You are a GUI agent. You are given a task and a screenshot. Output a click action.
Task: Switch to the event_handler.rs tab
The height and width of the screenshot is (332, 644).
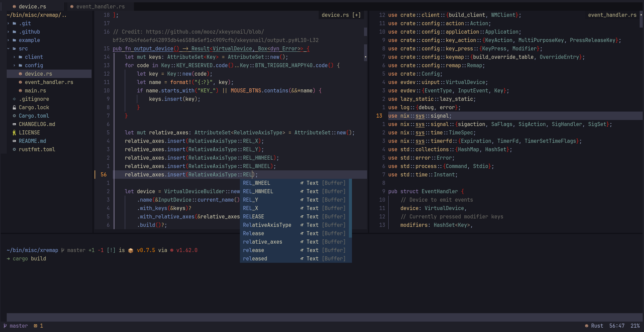tap(100, 6)
